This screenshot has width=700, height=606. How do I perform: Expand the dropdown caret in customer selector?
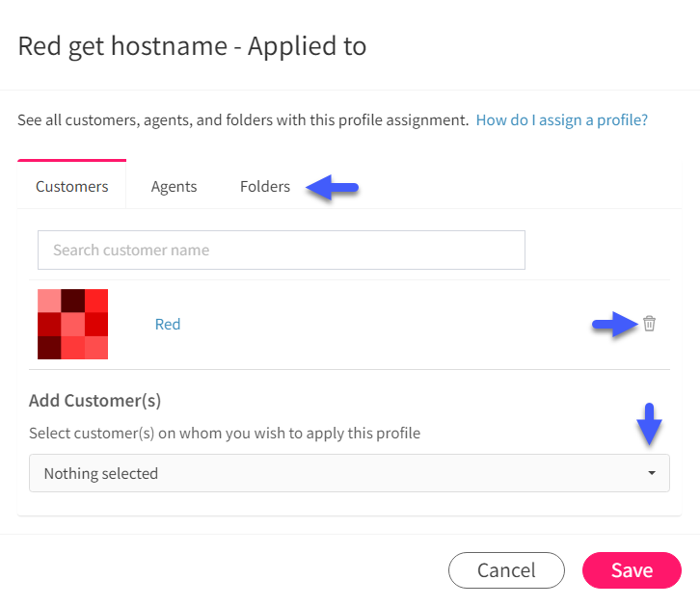(x=652, y=473)
